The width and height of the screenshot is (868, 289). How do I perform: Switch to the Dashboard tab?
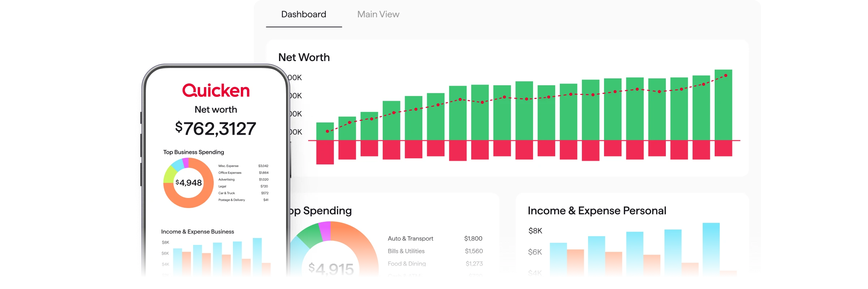[x=304, y=14]
